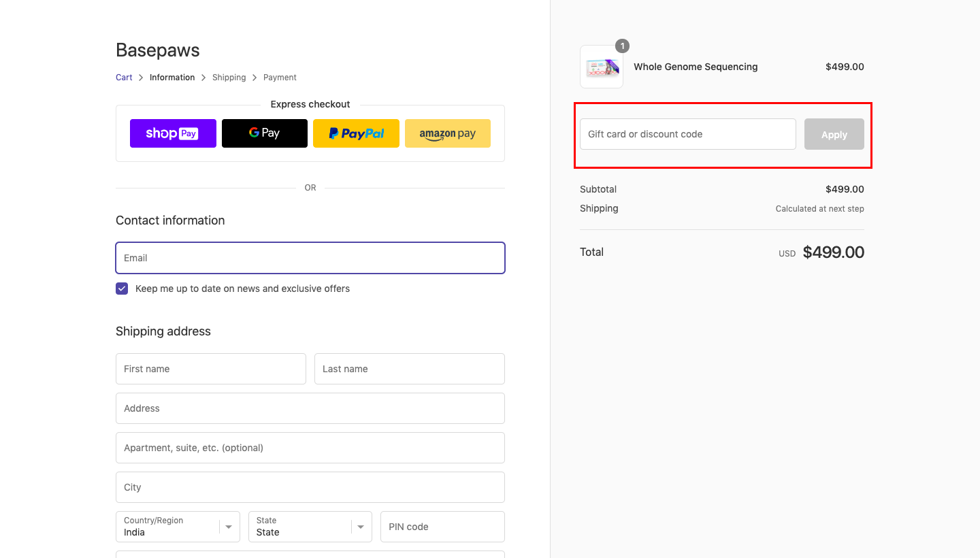Click the 'Contact information' heading

(x=170, y=220)
